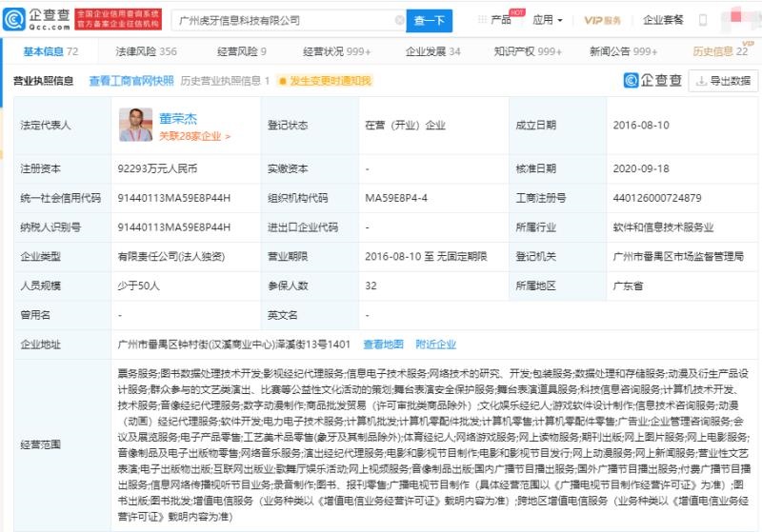Select company type 有限责任公司(法人独资)

[x=171, y=256]
